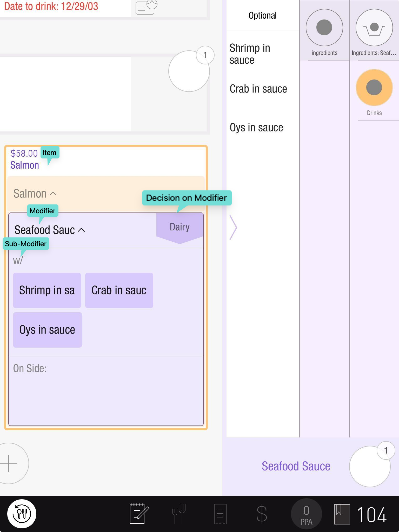Select Shrimp in sauce from Optional list
Image resolution: width=399 pixels, height=532 pixels.
(250, 54)
